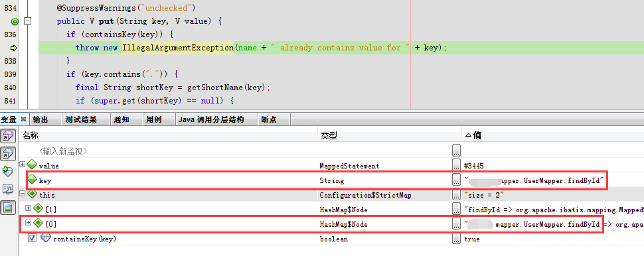Select the containsKey(key) watch name

[84, 239]
